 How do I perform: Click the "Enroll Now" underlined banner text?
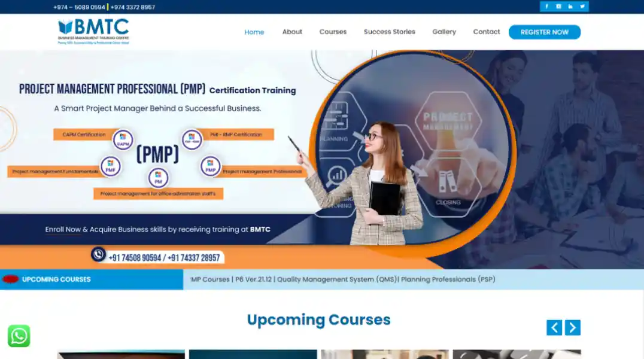point(63,230)
